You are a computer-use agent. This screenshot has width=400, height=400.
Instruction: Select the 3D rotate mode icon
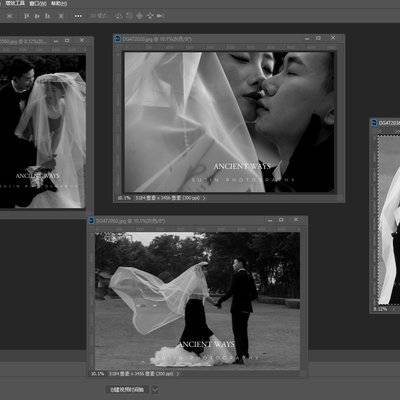point(119,16)
